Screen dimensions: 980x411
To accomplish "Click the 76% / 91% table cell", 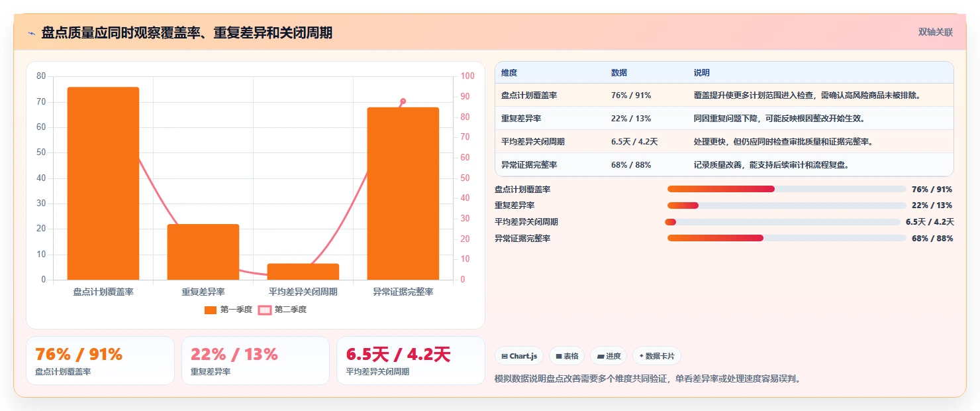I will tap(631, 95).
